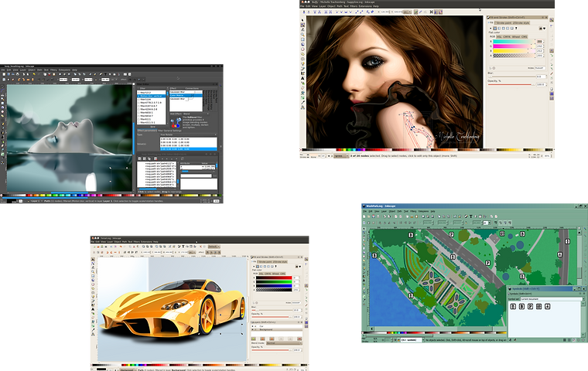Select the Connector tool at bottom of car window toolbox
The height and width of the screenshot is (371, 588).
pos(93,334)
